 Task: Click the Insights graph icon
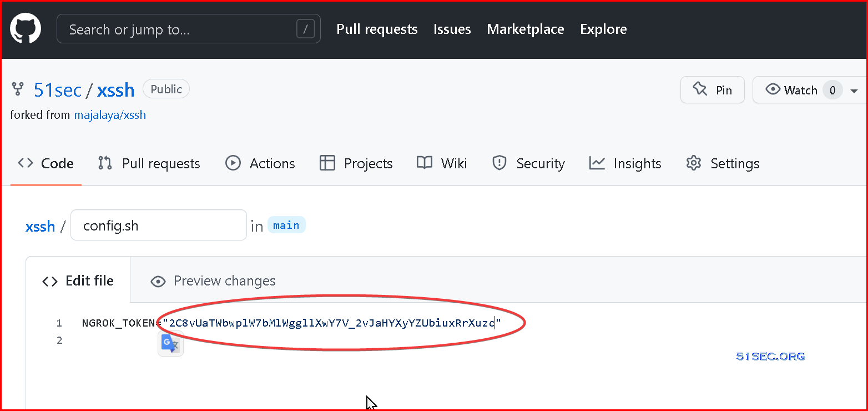597,163
